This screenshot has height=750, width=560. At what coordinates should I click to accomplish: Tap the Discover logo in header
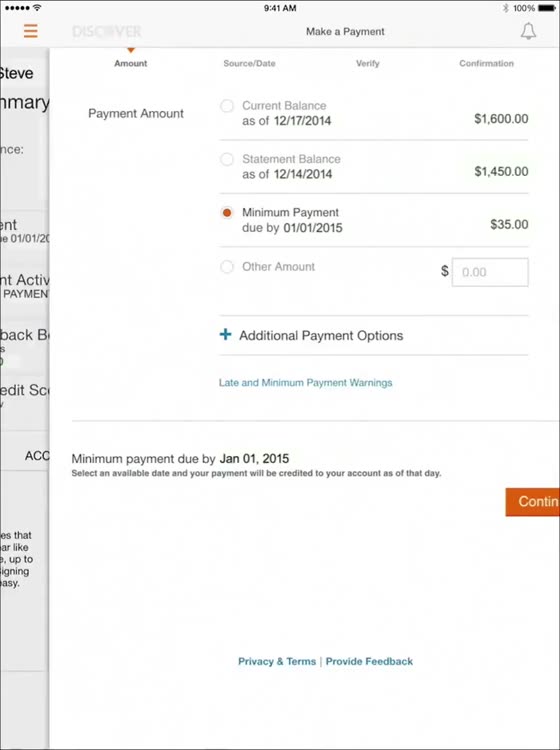[107, 32]
